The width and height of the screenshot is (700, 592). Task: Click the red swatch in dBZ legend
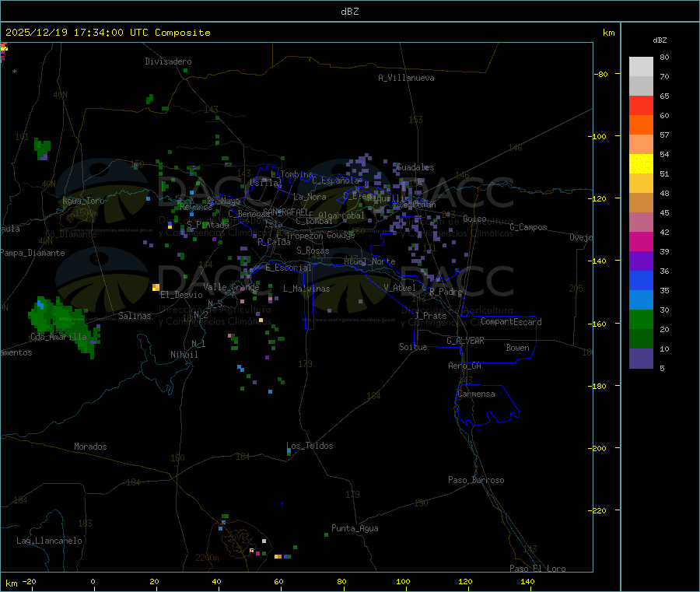tap(641, 106)
